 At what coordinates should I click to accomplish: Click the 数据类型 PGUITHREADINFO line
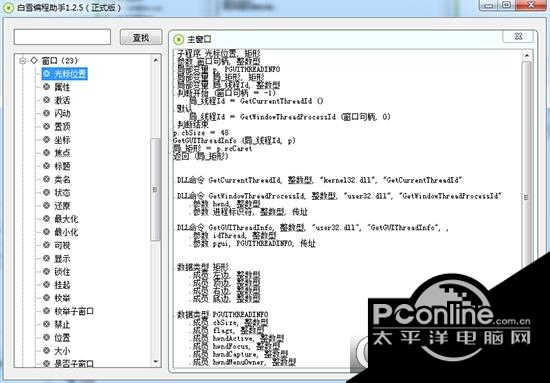[222, 315]
